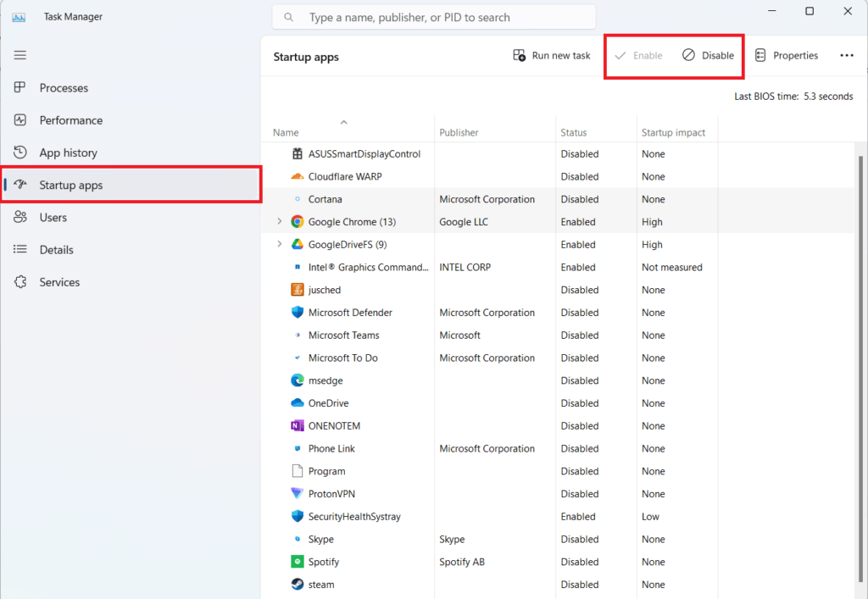This screenshot has height=599, width=868.
Task: Enable the selected startup app
Action: [x=637, y=55]
